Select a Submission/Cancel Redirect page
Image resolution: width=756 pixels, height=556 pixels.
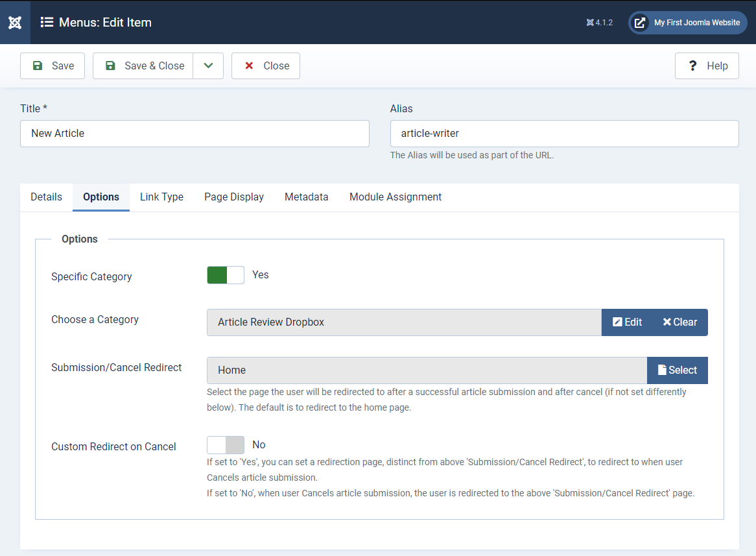[x=678, y=370]
